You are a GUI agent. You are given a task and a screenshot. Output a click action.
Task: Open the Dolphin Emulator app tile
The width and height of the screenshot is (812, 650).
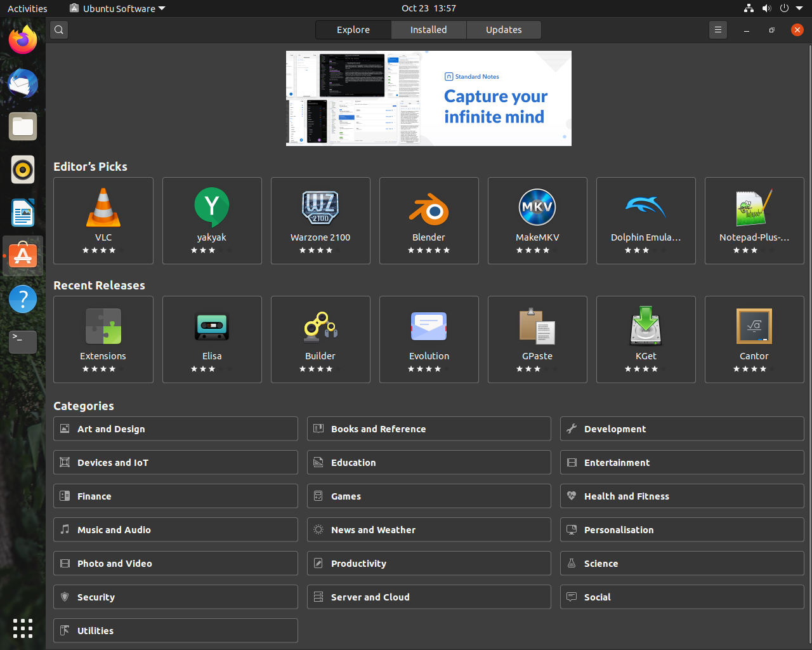pos(646,221)
